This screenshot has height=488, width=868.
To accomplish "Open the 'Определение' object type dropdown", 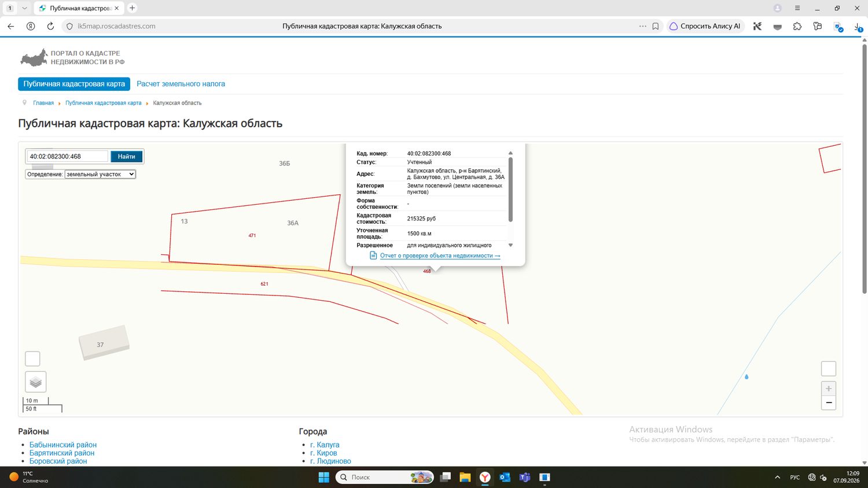I will (100, 174).
